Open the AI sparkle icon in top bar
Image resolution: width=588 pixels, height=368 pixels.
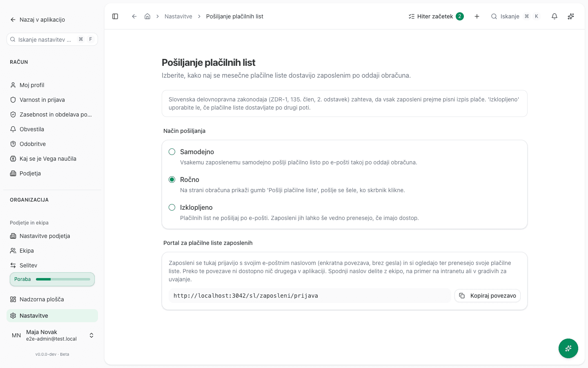click(571, 16)
